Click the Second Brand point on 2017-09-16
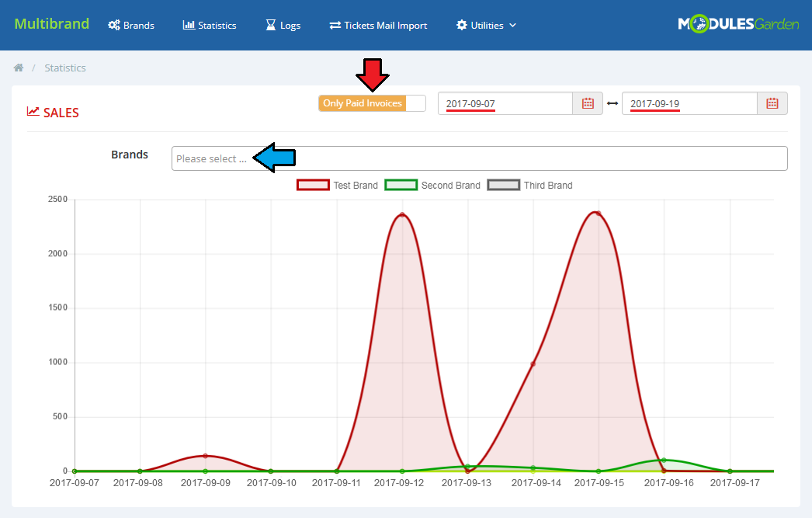812x518 pixels. tap(664, 460)
